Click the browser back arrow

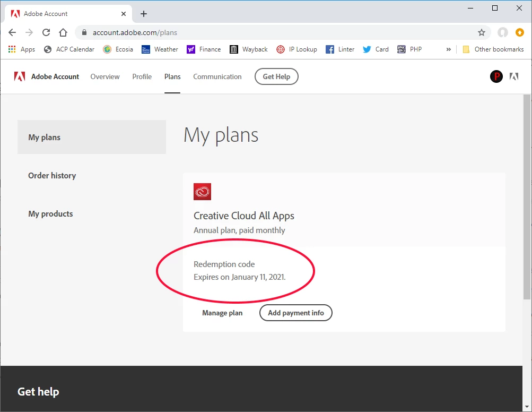[12, 32]
